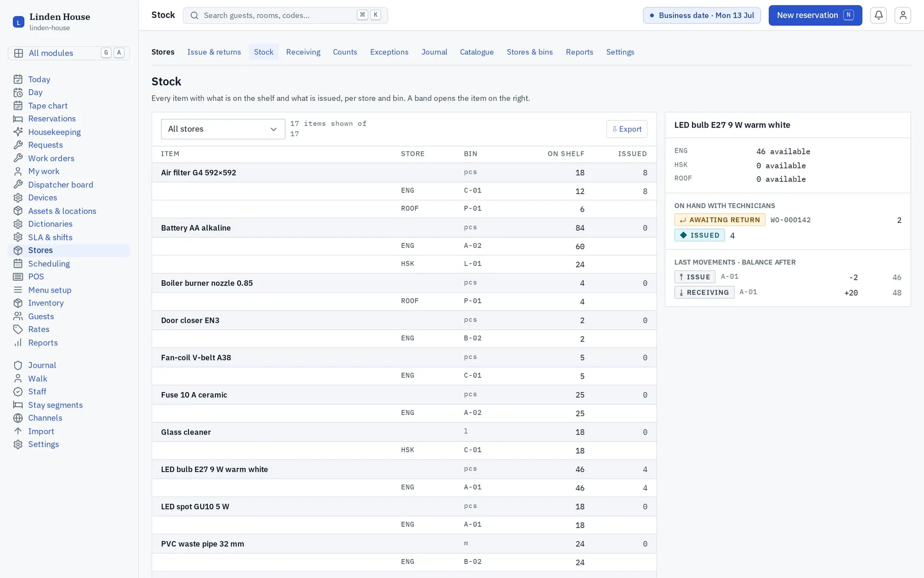The width and height of the screenshot is (924, 578).
Task: Open the LED bulb E27 9 W band
Action: tap(404, 469)
